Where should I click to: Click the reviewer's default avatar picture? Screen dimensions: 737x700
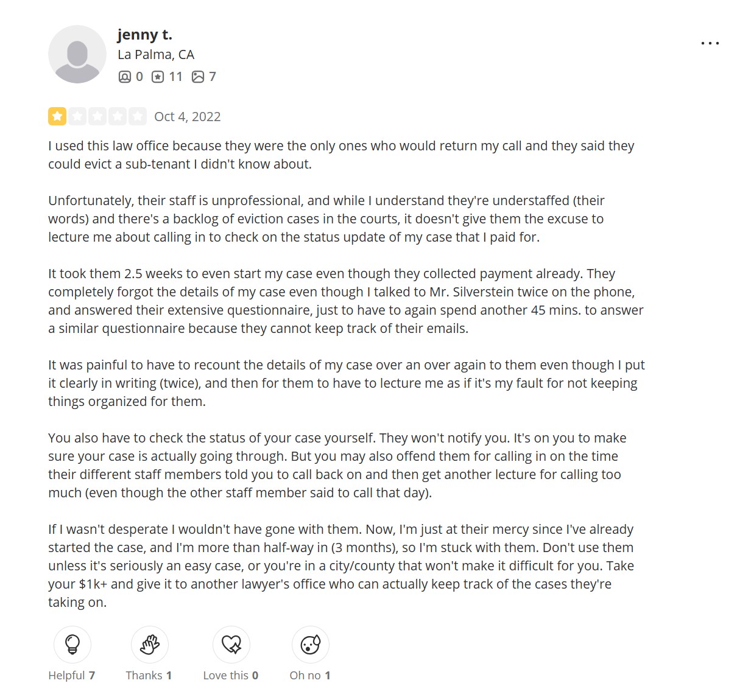[x=77, y=54]
